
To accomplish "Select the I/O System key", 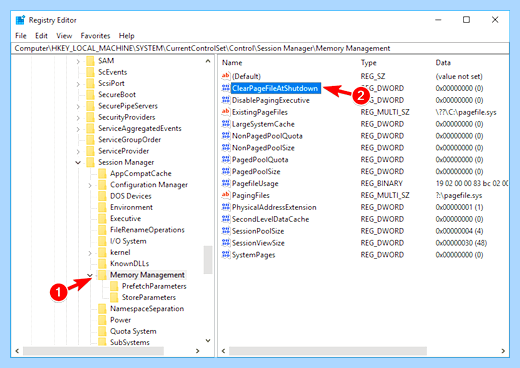I will [128, 241].
